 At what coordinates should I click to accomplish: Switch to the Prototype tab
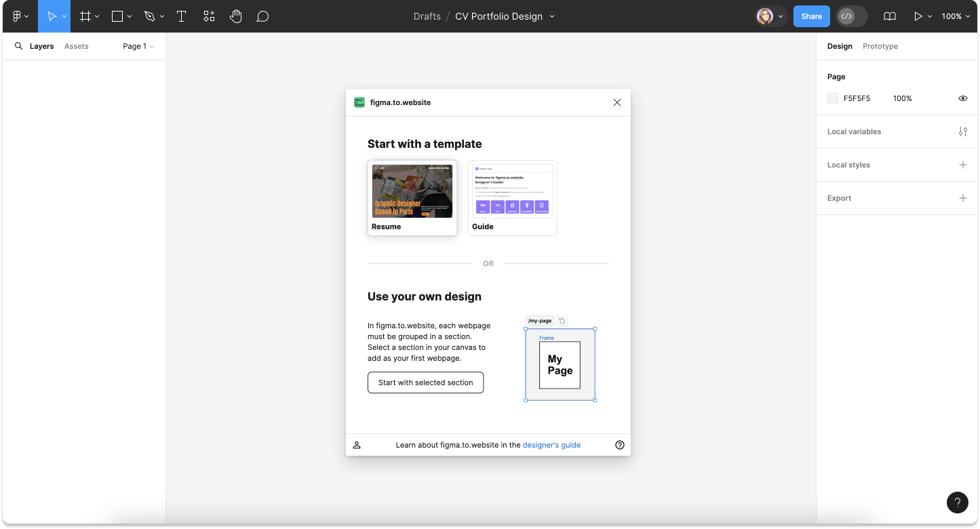880,46
